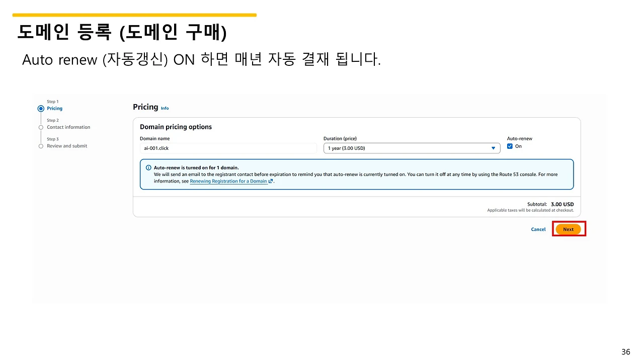Click the Step 2 Contact information step circle

pyautogui.click(x=41, y=127)
